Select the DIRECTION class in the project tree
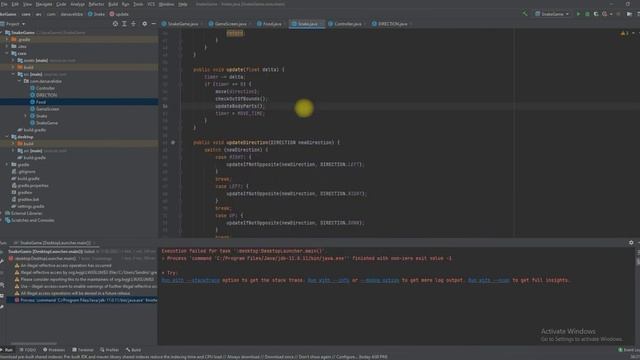This screenshot has height=360, width=640. tap(47, 95)
